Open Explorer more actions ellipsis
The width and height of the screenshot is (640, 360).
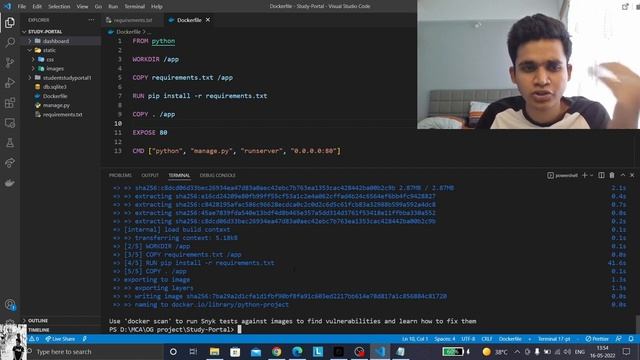[91, 20]
